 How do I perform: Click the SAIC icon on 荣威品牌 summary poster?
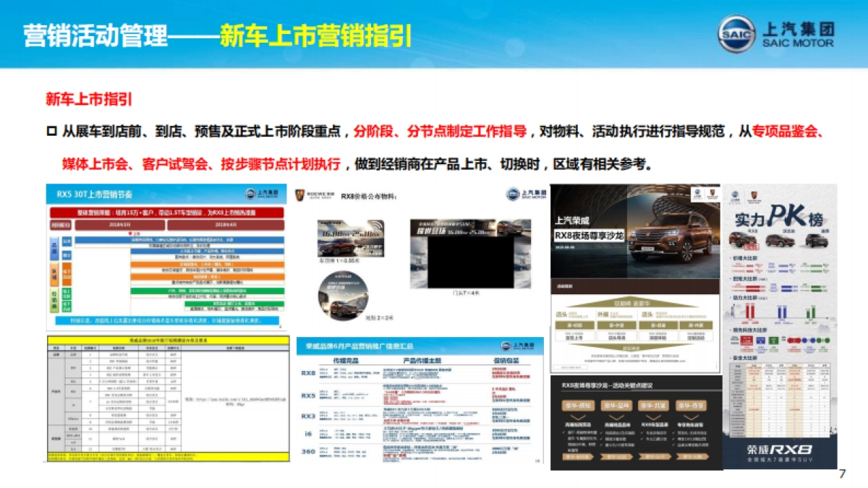pos(506,346)
